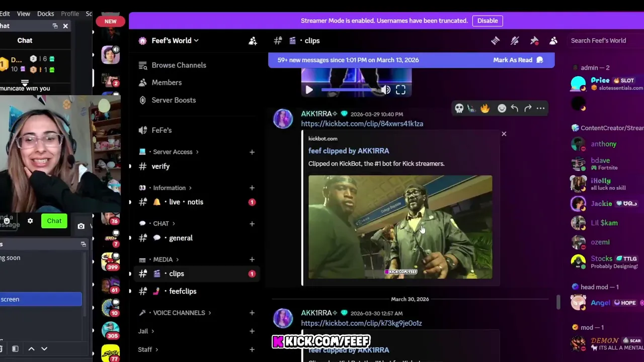The width and height of the screenshot is (644, 362).
Task: Open the more options ellipsis on the message
Action: (540, 108)
